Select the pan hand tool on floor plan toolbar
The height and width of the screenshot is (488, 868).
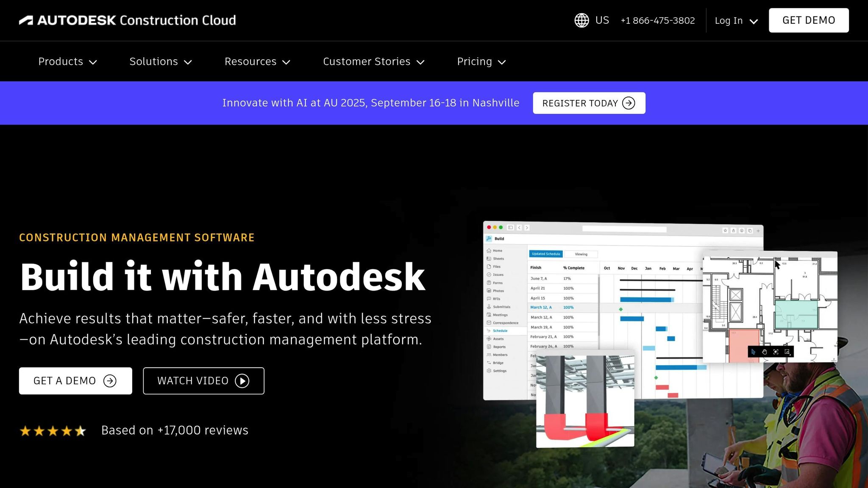[x=765, y=352]
